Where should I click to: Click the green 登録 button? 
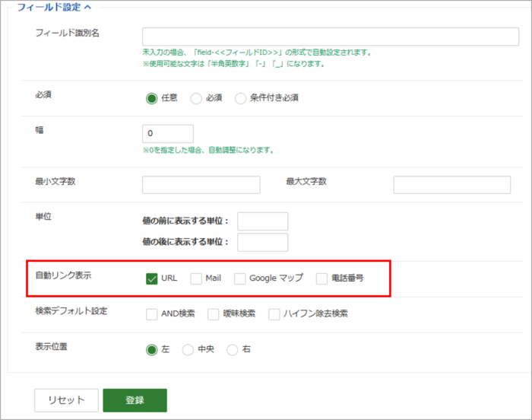(x=135, y=400)
